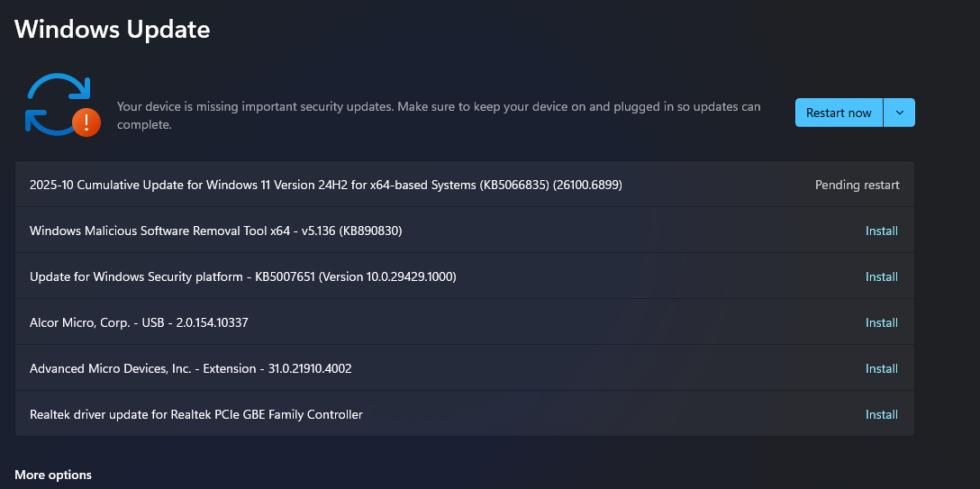980x489 pixels.
Task: Click the missing security updates message text
Action: [x=439, y=115]
